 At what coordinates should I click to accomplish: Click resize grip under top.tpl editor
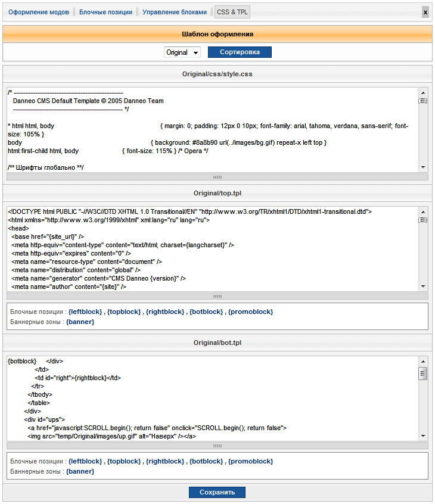coord(217,296)
